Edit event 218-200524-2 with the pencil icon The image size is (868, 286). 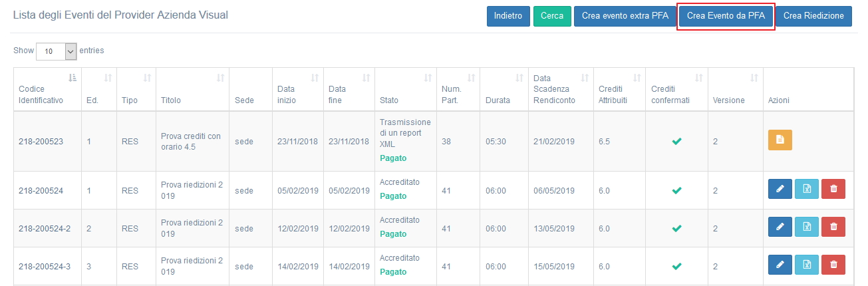[780, 227]
